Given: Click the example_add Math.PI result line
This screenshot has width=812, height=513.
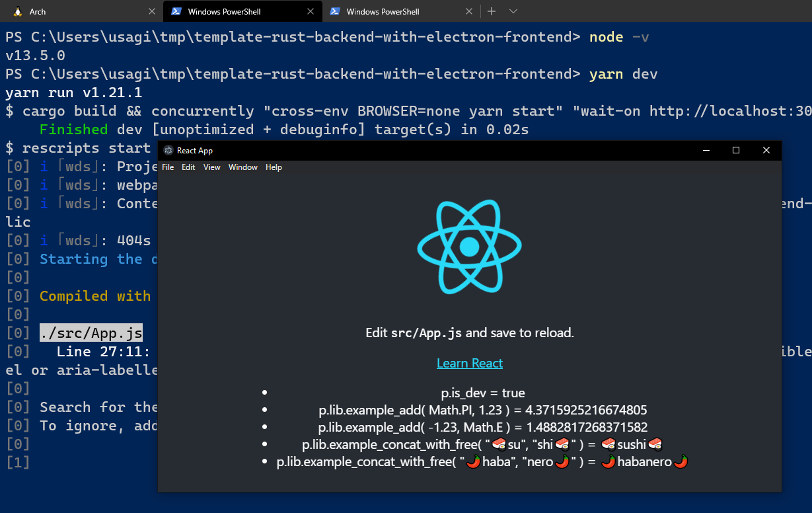Looking at the screenshot, I should (x=483, y=411).
